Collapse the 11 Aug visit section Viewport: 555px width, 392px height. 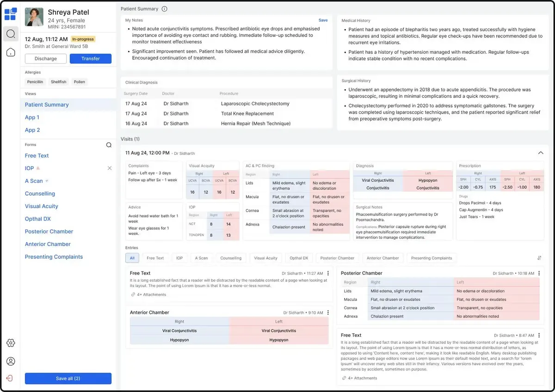[541, 153]
